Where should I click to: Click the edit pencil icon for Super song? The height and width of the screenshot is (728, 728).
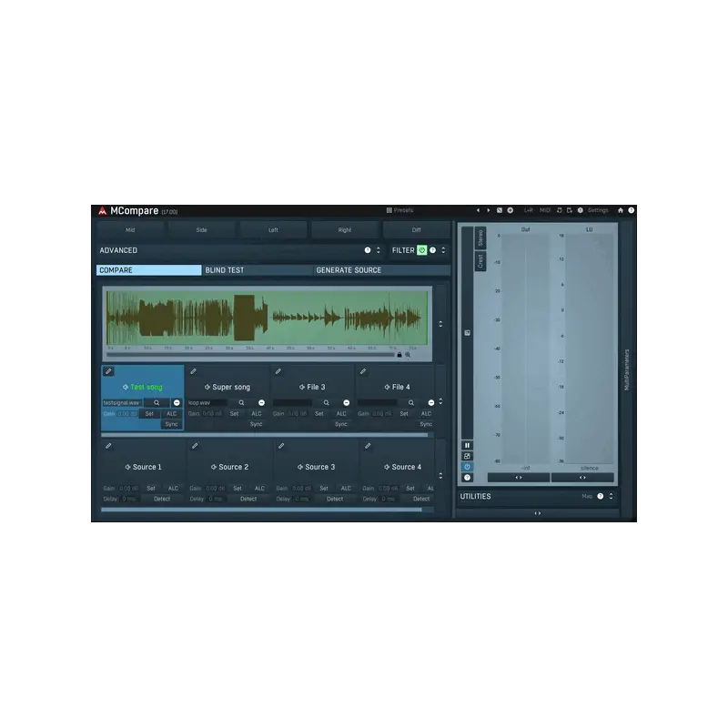pos(194,371)
